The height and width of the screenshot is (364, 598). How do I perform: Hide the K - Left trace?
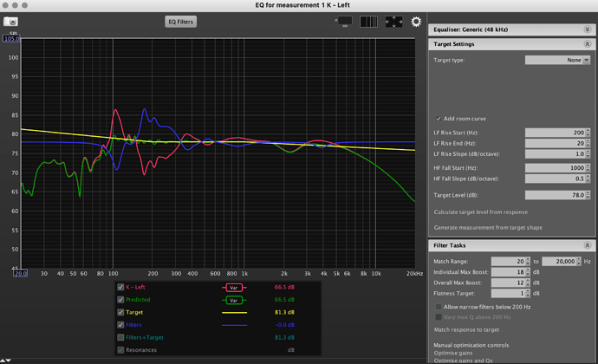[x=120, y=287]
